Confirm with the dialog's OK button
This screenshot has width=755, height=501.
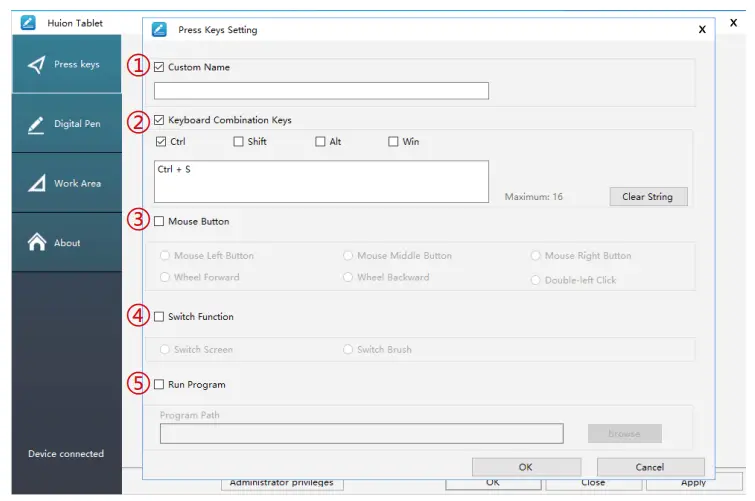click(x=526, y=467)
